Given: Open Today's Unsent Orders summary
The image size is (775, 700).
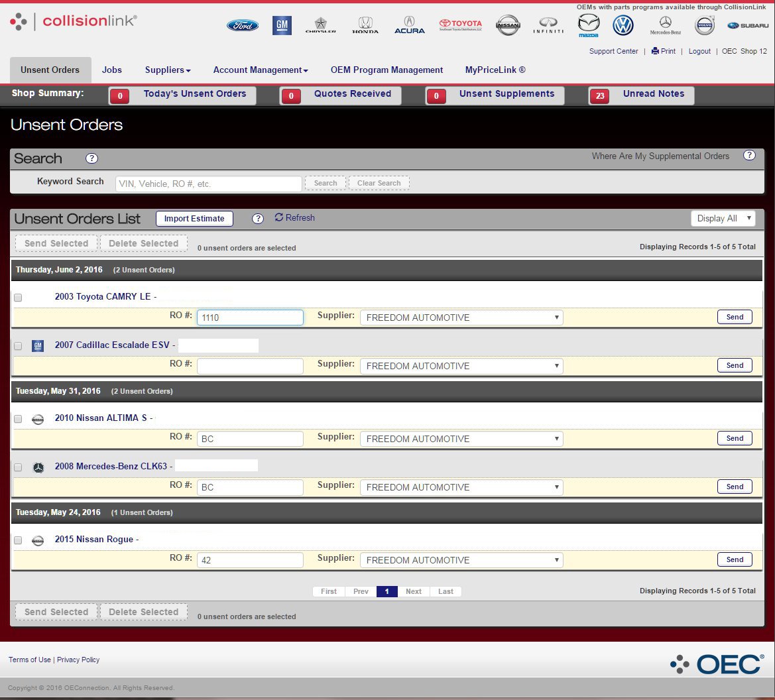Looking at the screenshot, I should click(x=182, y=95).
